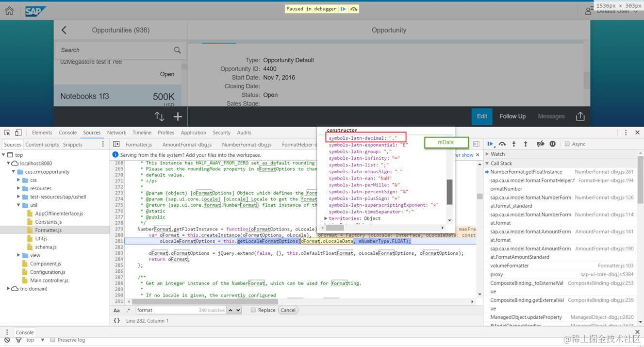Toggle regex search option
This screenshot has height=347, width=644.
coord(128,310)
